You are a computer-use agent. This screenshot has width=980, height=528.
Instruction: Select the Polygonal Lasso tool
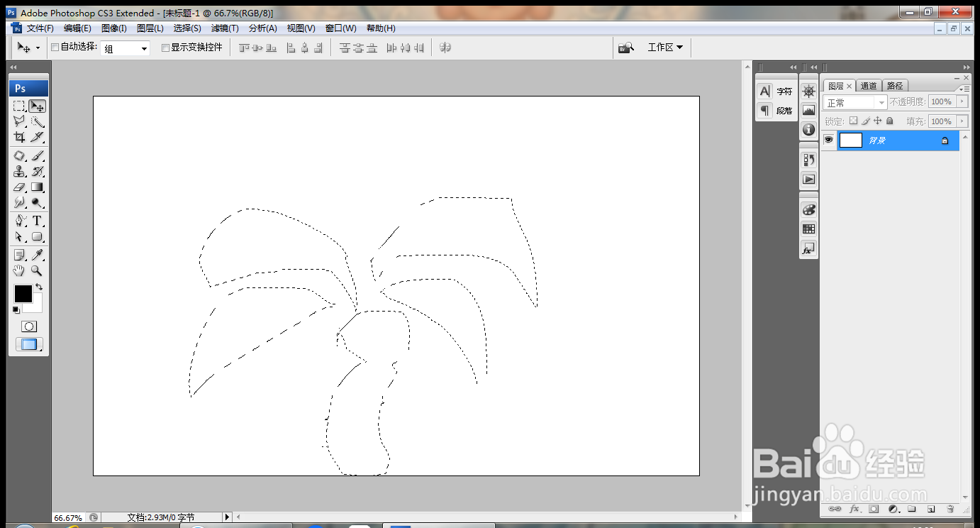point(19,121)
